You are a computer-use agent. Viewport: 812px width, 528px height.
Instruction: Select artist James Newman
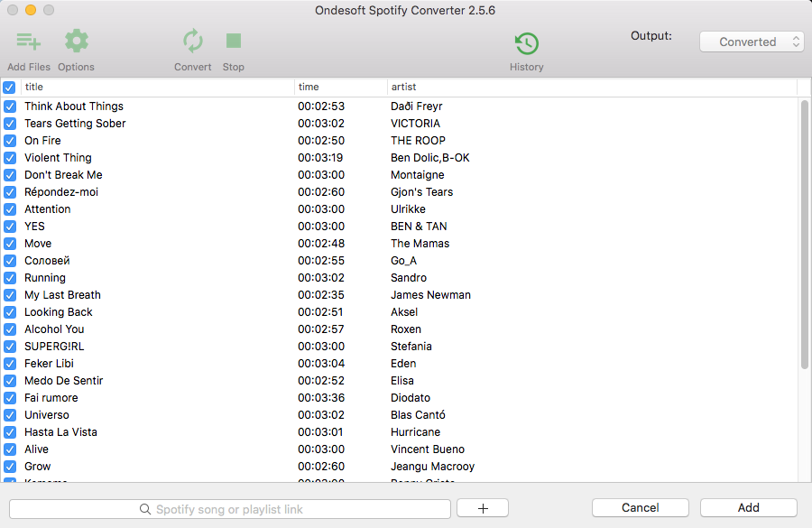pyautogui.click(x=430, y=294)
